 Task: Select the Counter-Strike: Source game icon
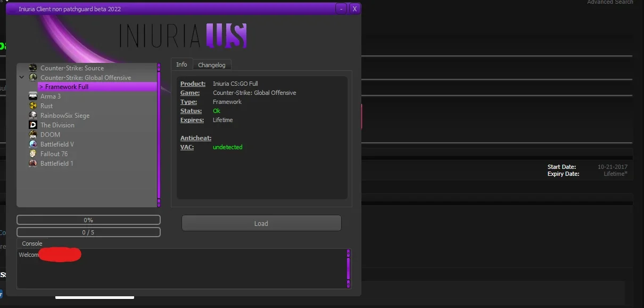point(33,68)
